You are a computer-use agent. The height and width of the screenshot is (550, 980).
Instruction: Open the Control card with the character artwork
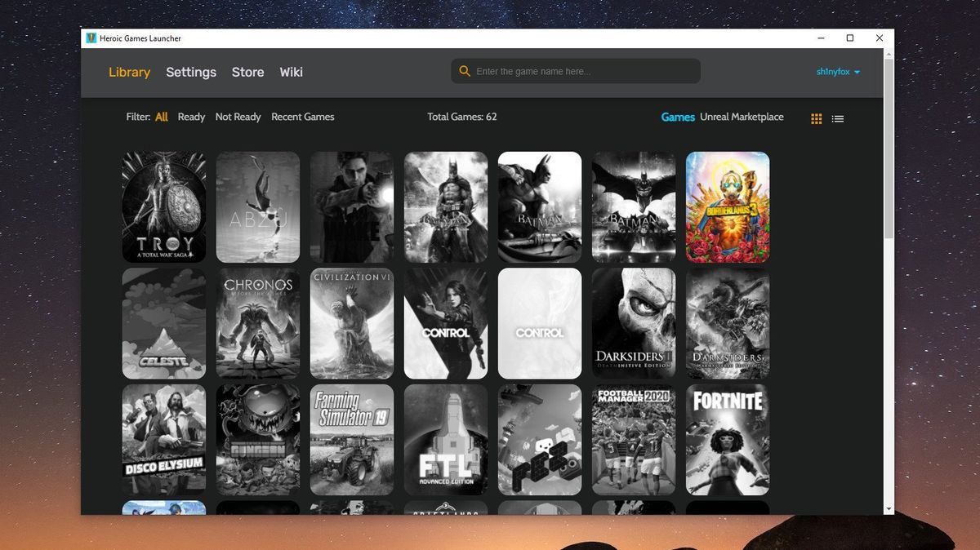(x=446, y=324)
